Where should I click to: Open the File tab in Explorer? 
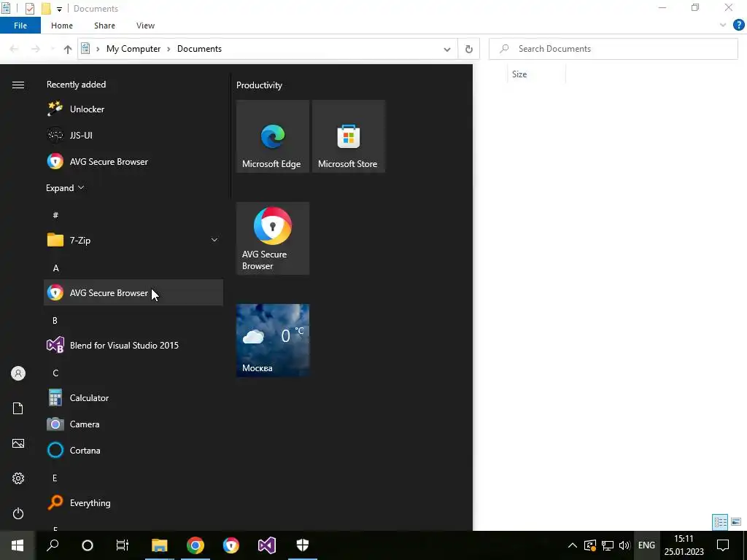point(20,26)
